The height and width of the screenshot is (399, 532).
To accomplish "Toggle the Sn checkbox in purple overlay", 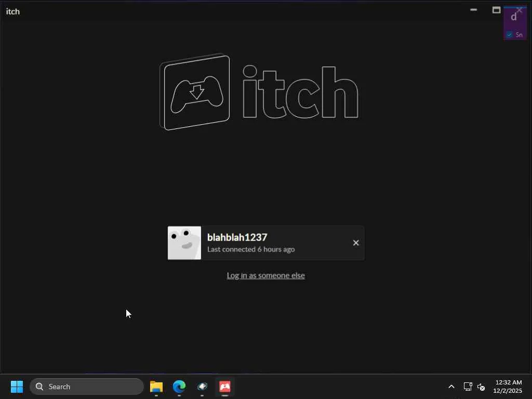I will 509,35.
